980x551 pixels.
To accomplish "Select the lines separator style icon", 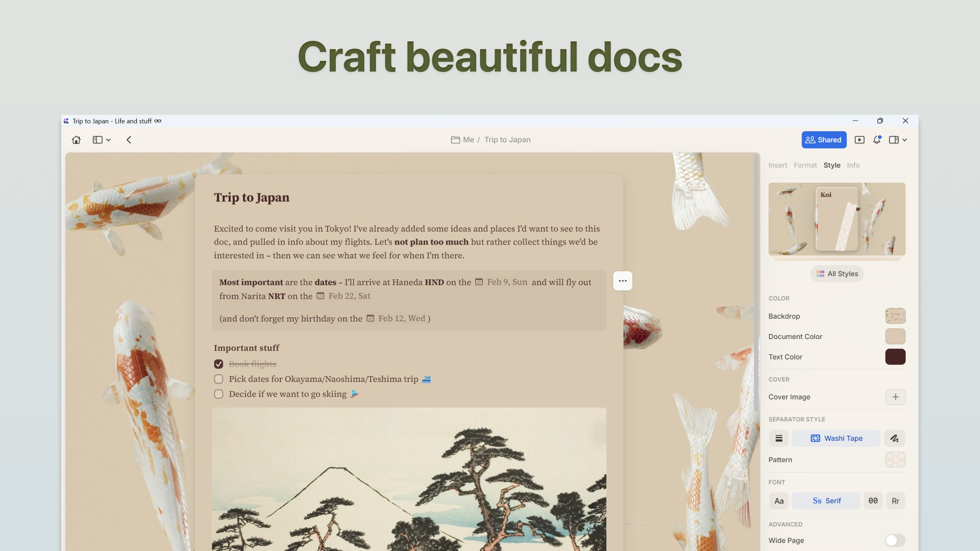I will [x=779, y=439].
